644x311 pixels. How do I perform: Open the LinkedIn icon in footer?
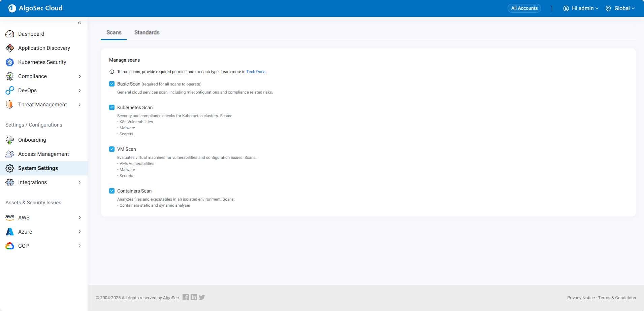click(194, 297)
